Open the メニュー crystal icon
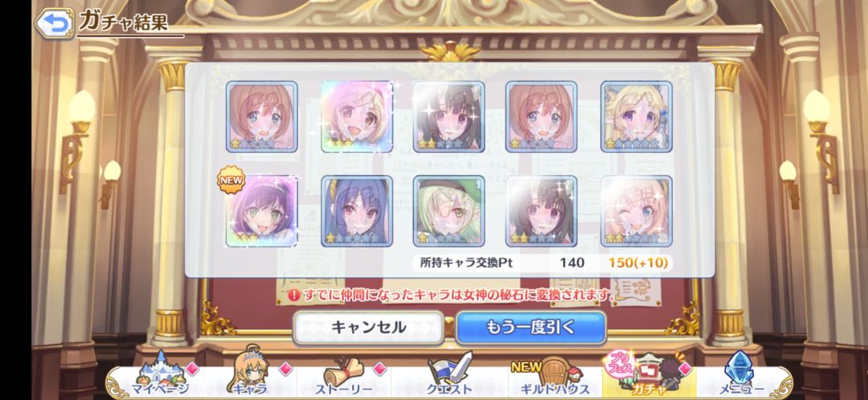 pos(741,373)
